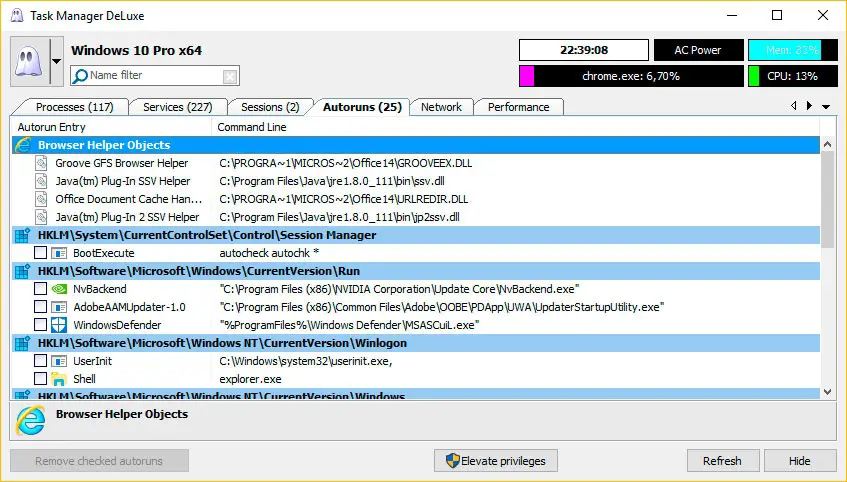Viewport: 847px width, 482px height.
Task: Click the Java(tm) Plug-In SSV Helper file icon
Action: point(41,180)
